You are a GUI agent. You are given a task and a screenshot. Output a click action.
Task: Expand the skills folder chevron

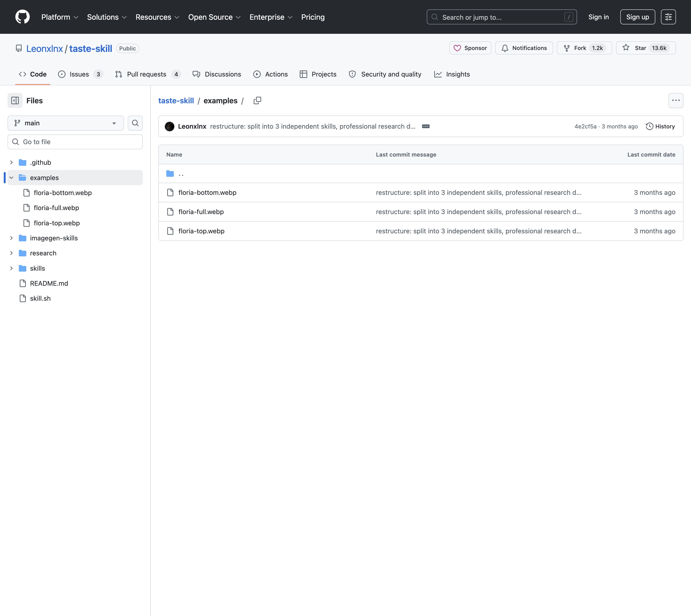coord(12,268)
